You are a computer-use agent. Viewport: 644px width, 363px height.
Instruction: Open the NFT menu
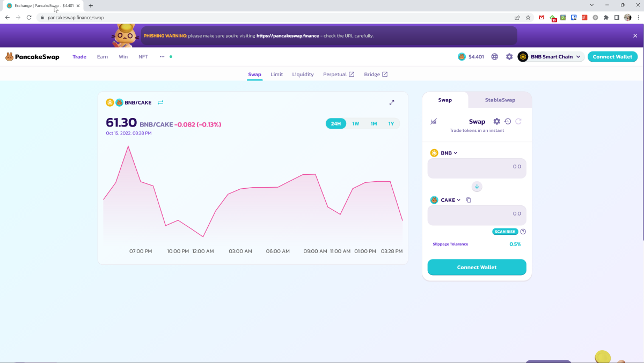(143, 57)
